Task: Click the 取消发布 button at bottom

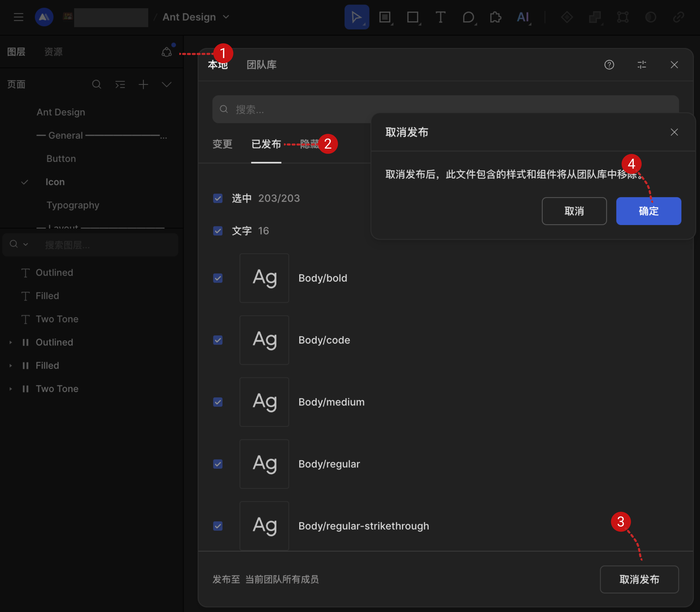Action: (x=639, y=579)
